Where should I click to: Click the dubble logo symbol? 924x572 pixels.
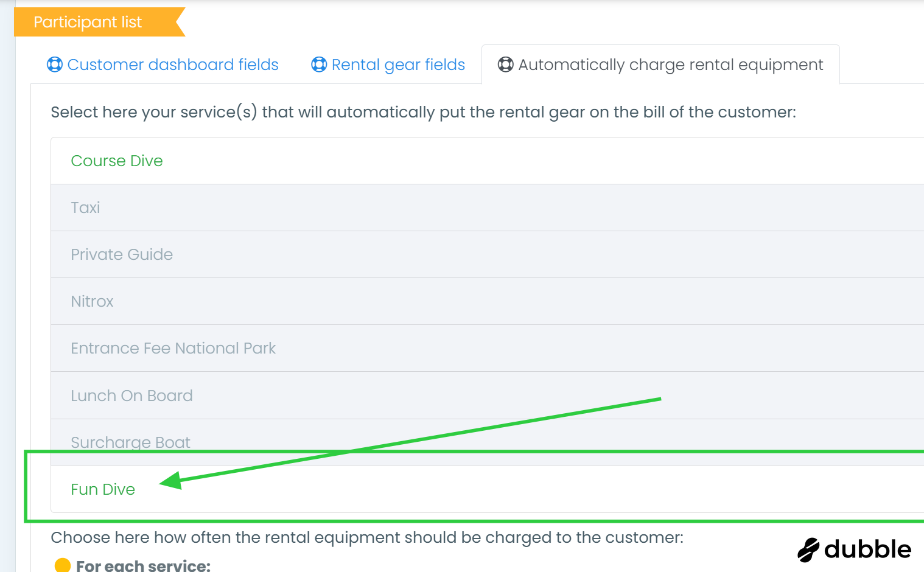(808, 549)
